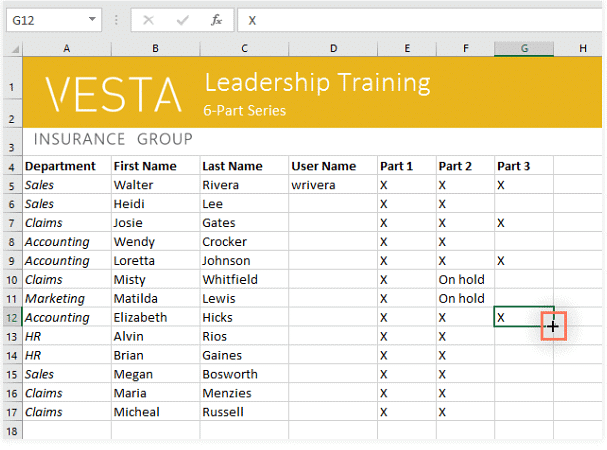607x450 pixels.
Task: Click On hold cell in Matilda's row
Action: point(466,299)
